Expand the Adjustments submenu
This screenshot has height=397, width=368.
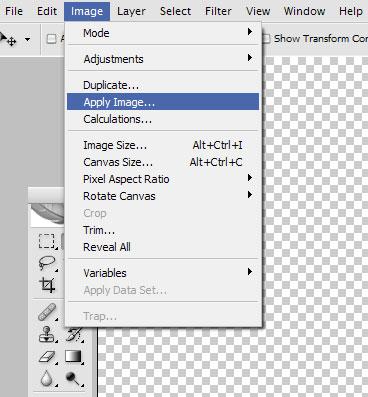click(163, 59)
